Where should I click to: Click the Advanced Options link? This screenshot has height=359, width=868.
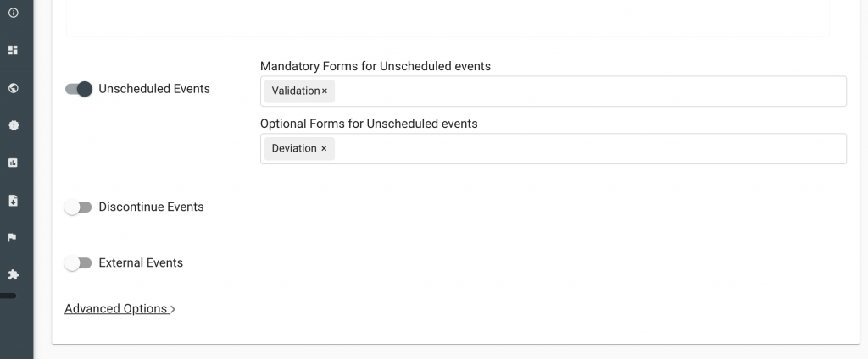coord(115,309)
